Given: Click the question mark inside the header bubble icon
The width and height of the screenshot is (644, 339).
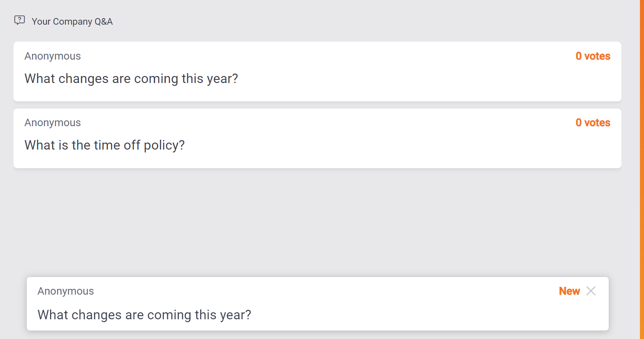Looking at the screenshot, I should [x=19, y=19].
